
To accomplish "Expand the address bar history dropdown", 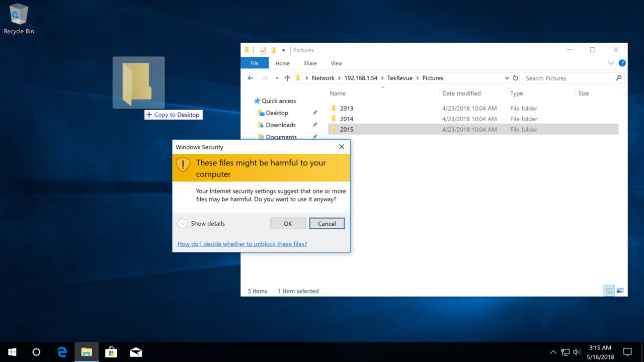I will click(x=507, y=78).
